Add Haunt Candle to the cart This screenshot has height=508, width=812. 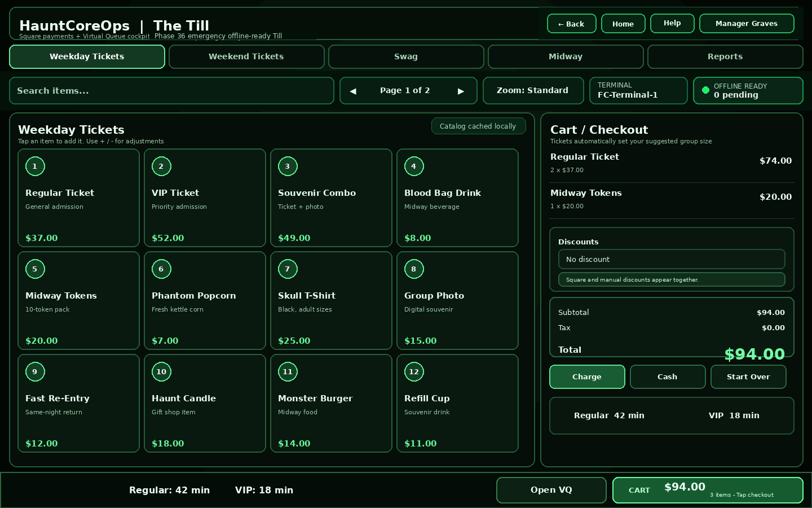coord(205,403)
